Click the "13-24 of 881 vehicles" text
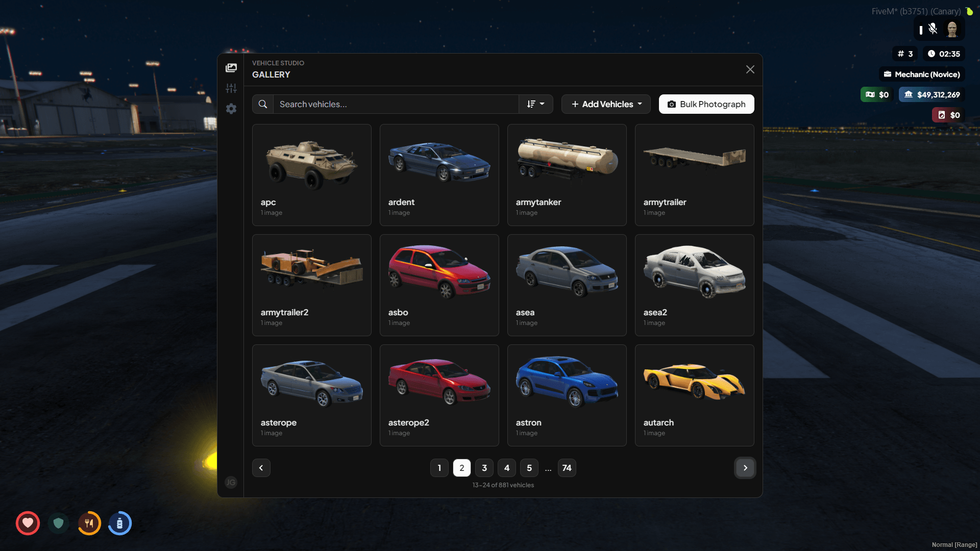Screen dimensions: 980x551 coord(503,485)
